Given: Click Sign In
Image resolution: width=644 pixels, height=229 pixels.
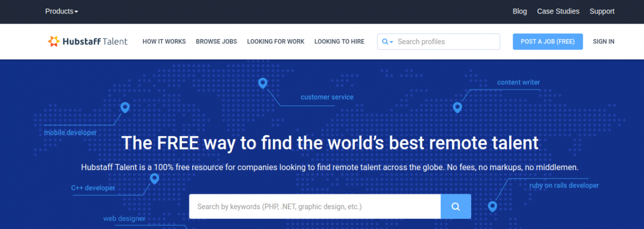Looking at the screenshot, I should point(604,42).
